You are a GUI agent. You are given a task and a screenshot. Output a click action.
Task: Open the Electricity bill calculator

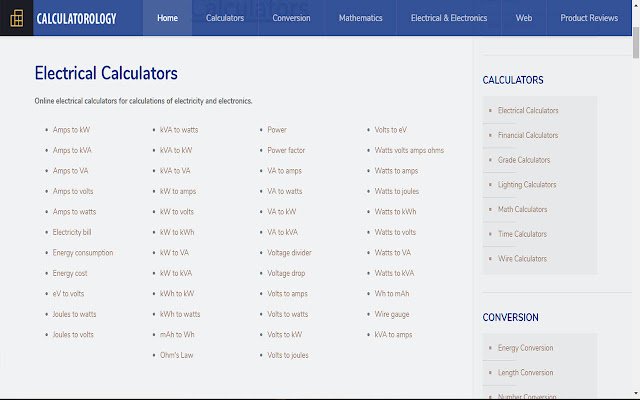(x=72, y=232)
